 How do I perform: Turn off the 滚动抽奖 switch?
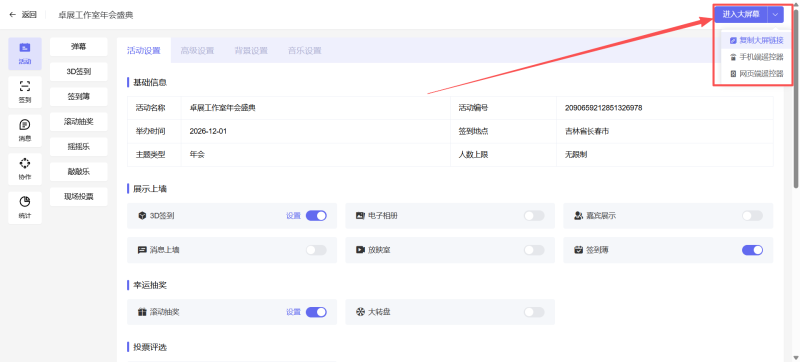click(x=316, y=312)
